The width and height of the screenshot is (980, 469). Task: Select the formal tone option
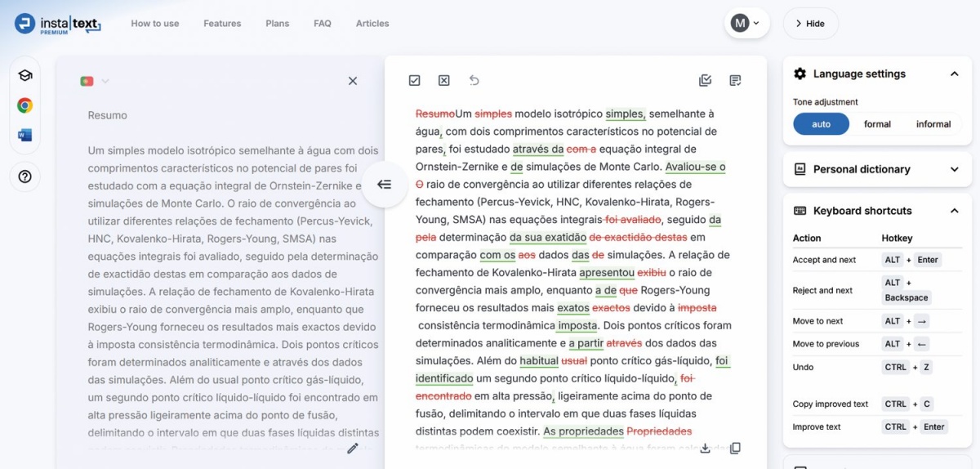coord(877,124)
